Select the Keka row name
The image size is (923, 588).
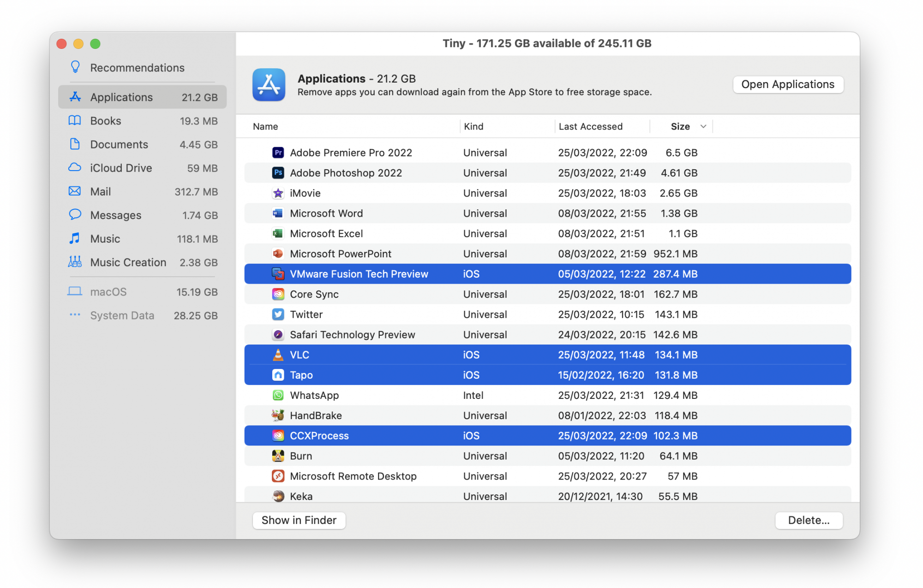tap(301, 496)
